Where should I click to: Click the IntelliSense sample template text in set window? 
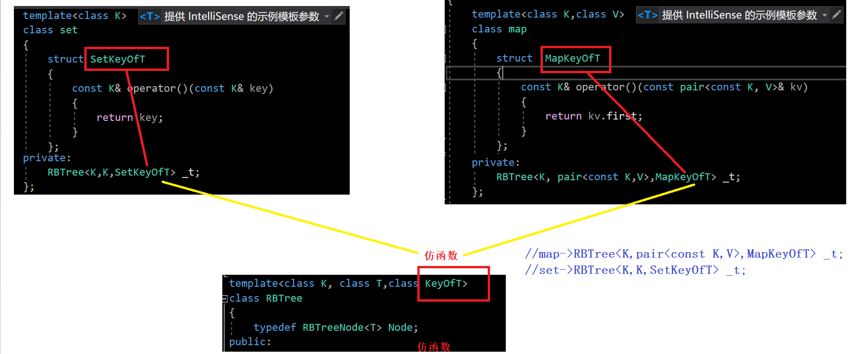tap(242, 17)
